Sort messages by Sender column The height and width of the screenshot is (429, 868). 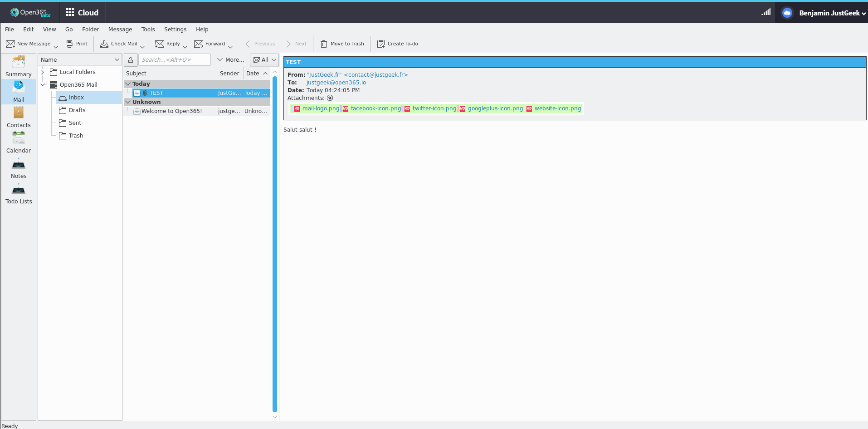click(x=229, y=73)
